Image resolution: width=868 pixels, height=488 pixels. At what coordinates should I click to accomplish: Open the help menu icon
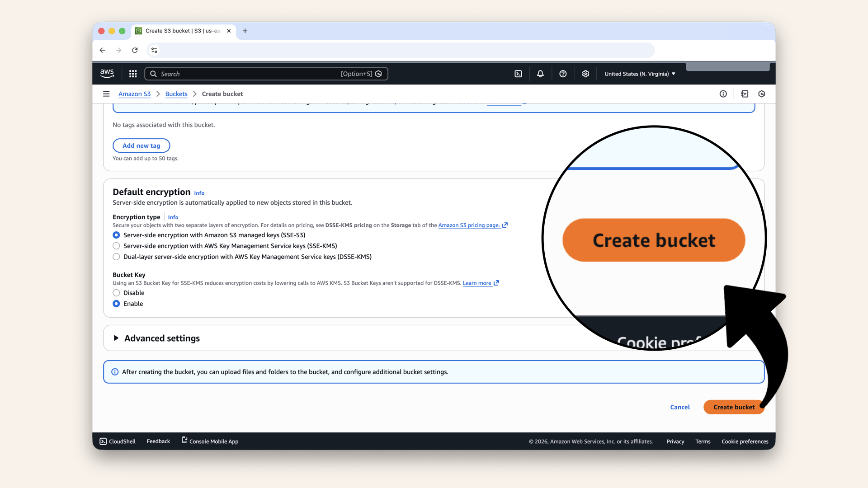coord(563,74)
